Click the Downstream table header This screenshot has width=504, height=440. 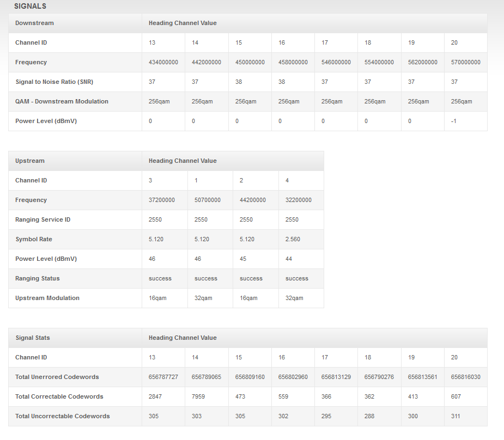click(x=34, y=23)
